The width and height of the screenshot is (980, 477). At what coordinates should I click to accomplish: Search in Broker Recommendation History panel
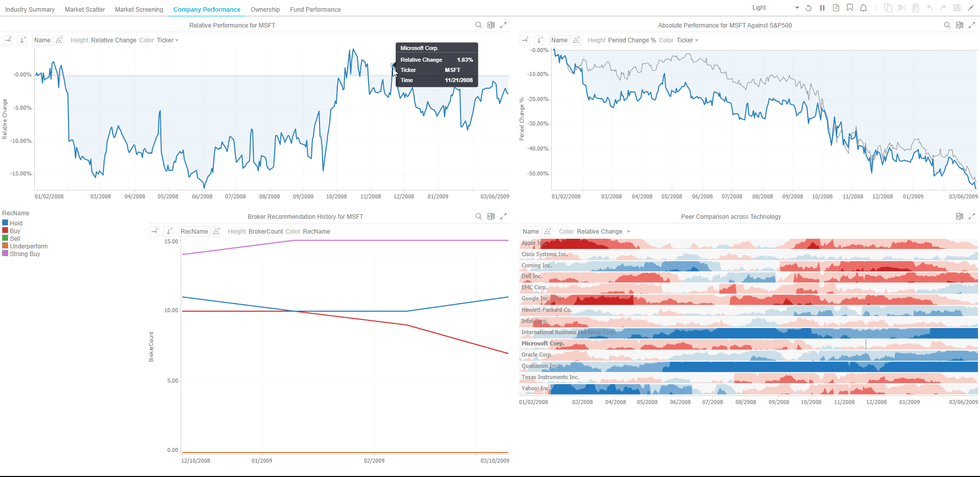479,216
